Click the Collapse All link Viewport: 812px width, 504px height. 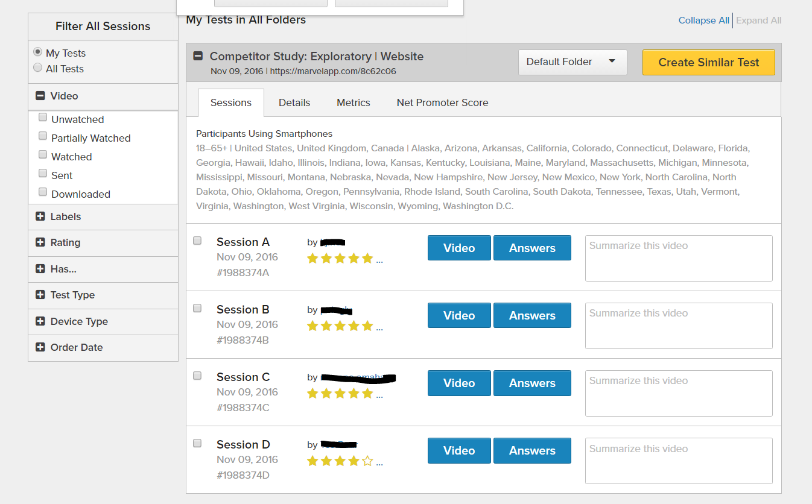tap(704, 20)
